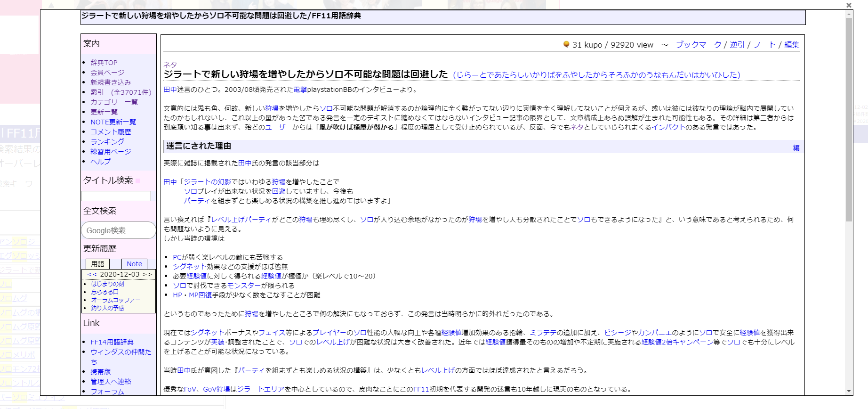Open the 逆引 link
The height and width of the screenshot is (409, 868).
pos(737,45)
